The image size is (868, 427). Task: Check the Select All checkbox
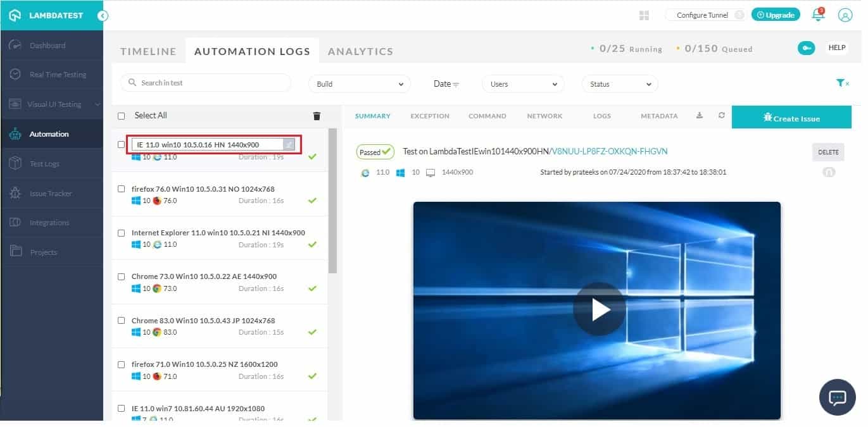pyautogui.click(x=122, y=116)
